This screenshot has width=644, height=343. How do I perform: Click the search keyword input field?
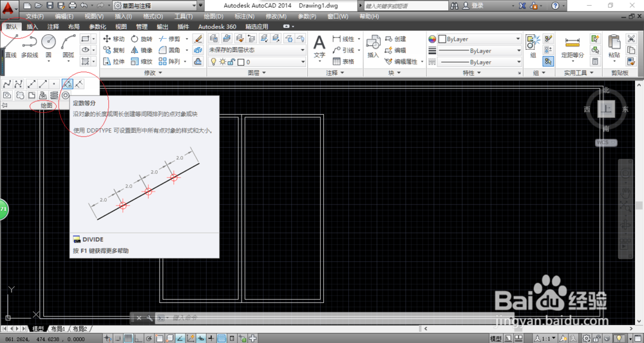tap(406, 6)
